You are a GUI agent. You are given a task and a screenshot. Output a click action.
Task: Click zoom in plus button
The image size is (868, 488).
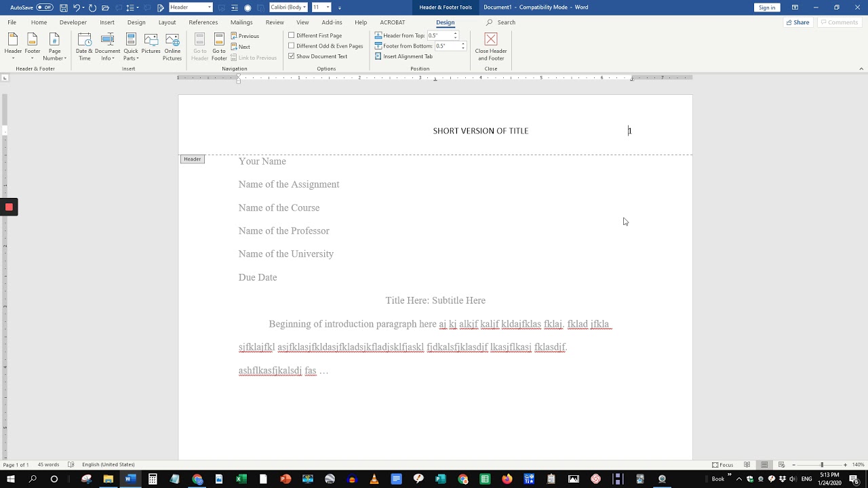pos(845,465)
